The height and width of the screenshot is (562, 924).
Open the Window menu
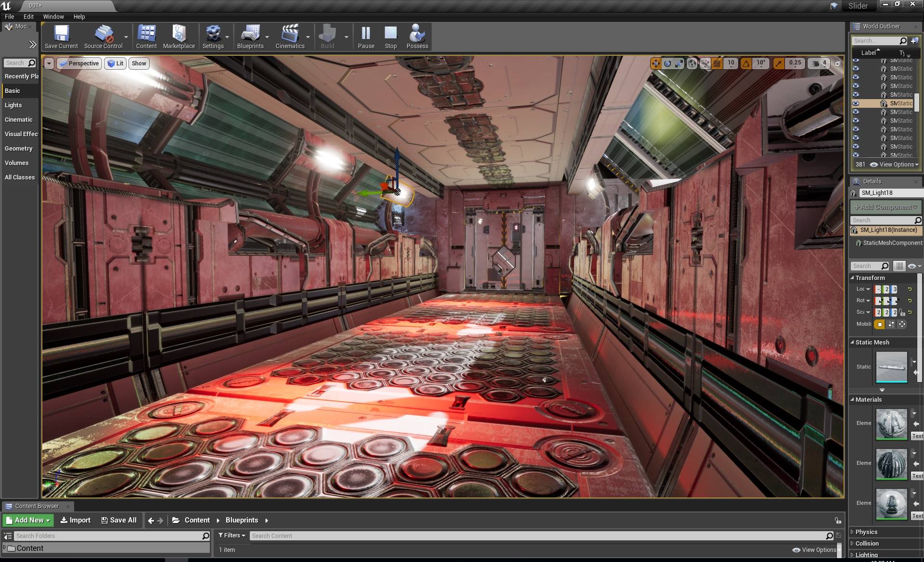click(x=53, y=16)
